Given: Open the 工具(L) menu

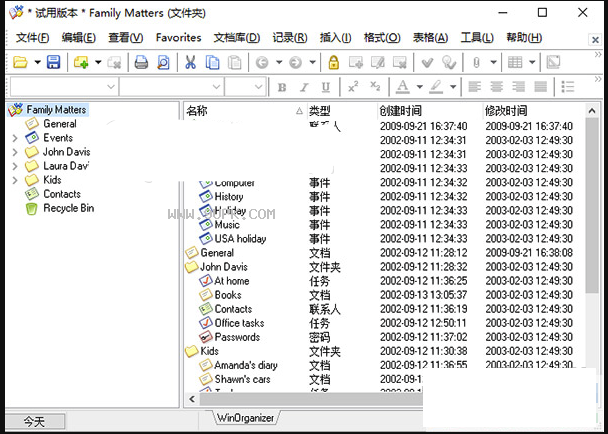Looking at the screenshot, I should 477,38.
